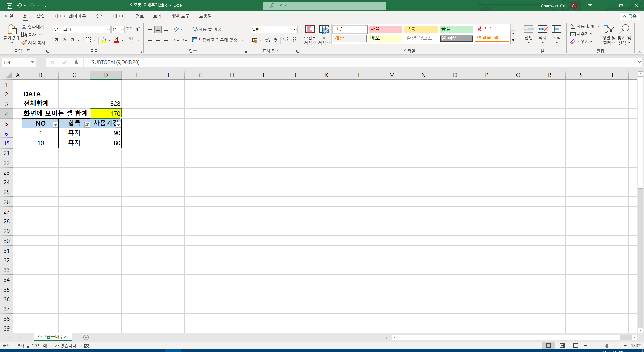Click decrease decimal icon
This screenshot has height=352, width=644.
(294, 40)
